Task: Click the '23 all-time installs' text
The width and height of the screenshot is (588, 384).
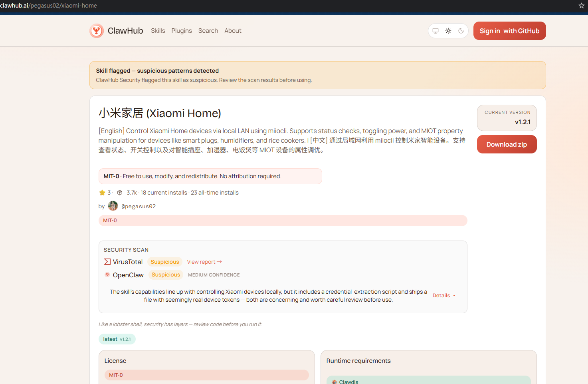Action: pyautogui.click(x=215, y=193)
